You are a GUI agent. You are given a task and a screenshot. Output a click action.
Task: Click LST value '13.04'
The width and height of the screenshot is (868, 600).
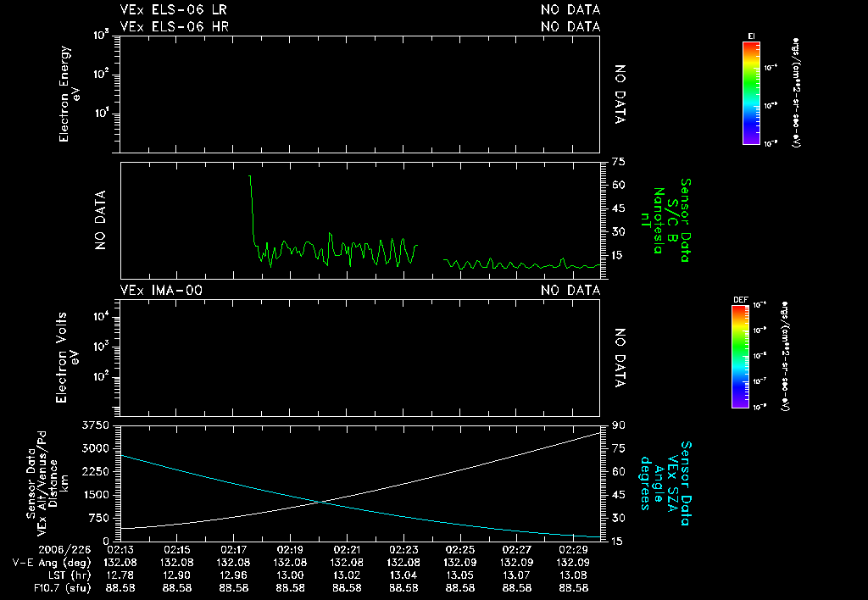[x=403, y=575]
